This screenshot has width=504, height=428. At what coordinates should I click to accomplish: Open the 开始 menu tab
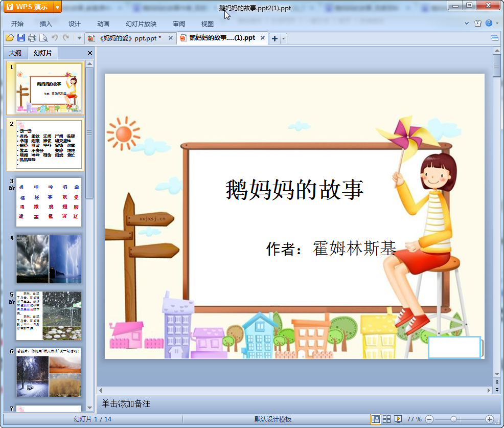click(17, 24)
